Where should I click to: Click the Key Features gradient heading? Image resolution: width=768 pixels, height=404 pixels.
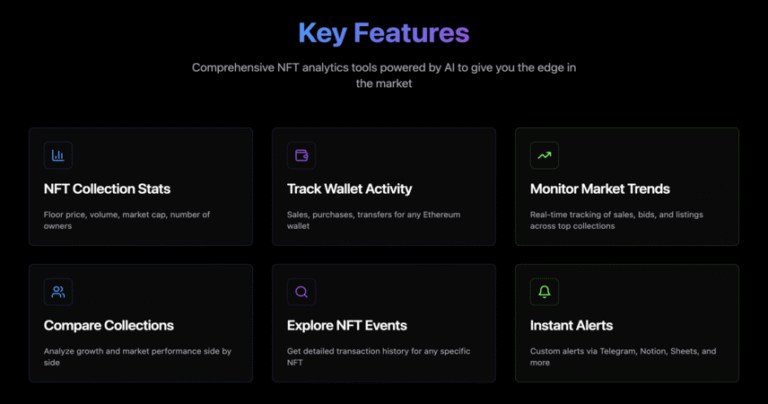(x=384, y=33)
